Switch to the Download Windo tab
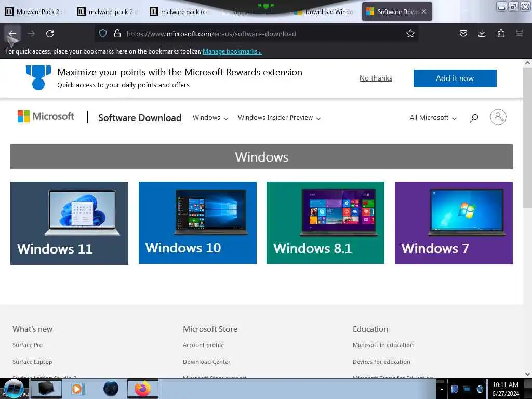 tap(324, 11)
